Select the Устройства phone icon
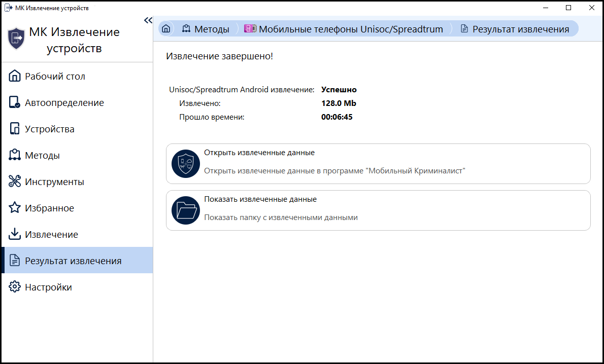Viewport: 604px width, 364px height. 15,129
